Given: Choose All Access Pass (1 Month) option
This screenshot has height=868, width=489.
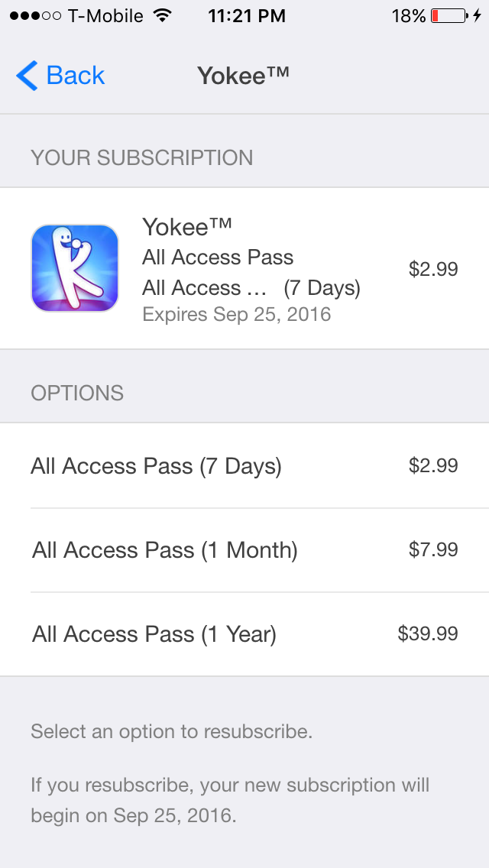Looking at the screenshot, I should tap(165, 550).
